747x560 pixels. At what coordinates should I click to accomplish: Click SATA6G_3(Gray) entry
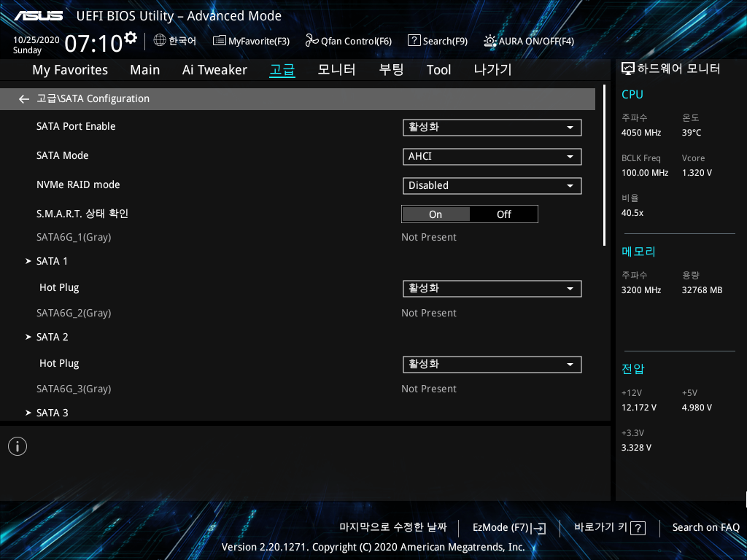(x=74, y=389)
